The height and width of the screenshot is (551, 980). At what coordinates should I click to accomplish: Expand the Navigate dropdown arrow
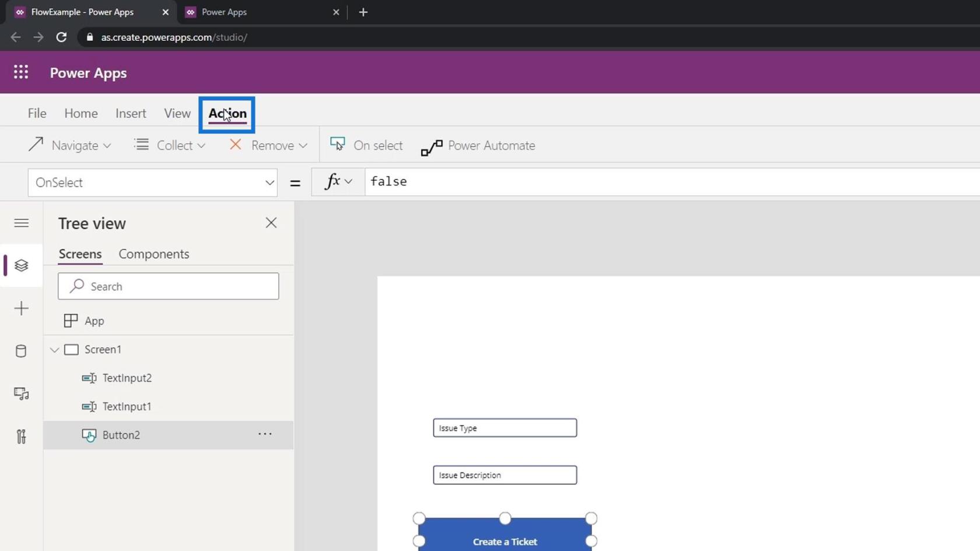tap(107, 146)
